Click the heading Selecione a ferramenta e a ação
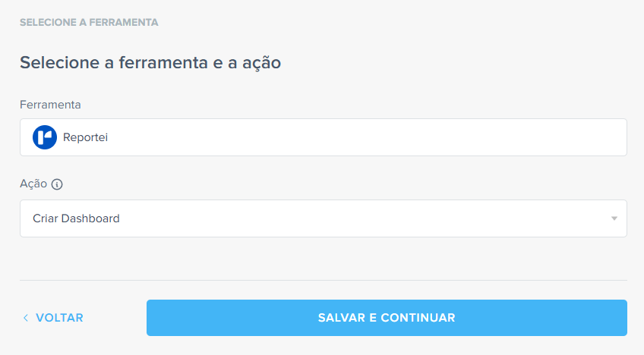Image resolution: width=644 pixels, height=355 pixels. 150,63
